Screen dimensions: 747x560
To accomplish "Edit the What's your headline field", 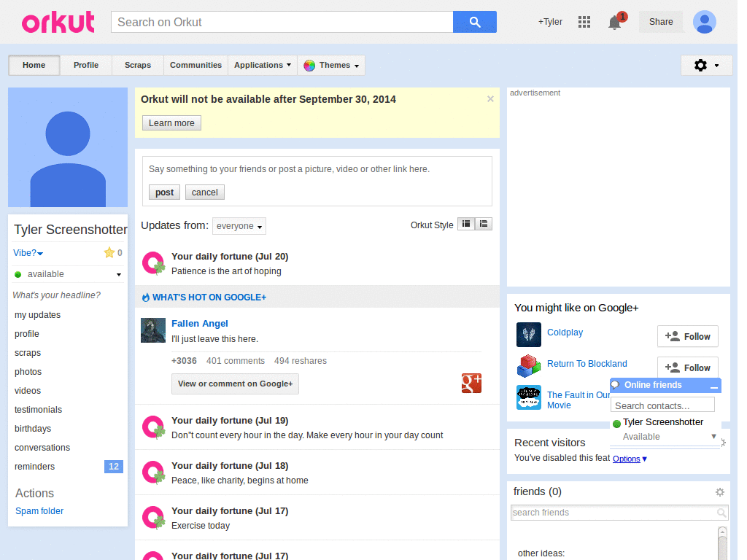I will coord(57,295).
